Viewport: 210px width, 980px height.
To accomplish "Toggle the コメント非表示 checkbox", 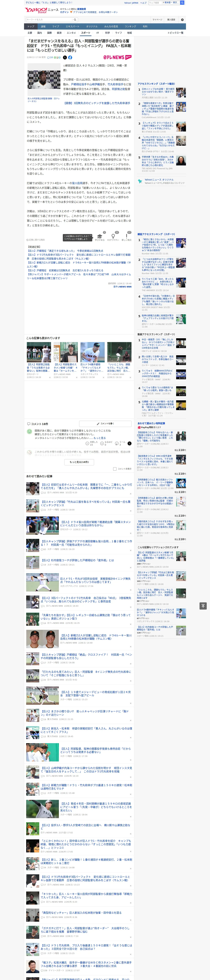I will [x=115, y=469].
